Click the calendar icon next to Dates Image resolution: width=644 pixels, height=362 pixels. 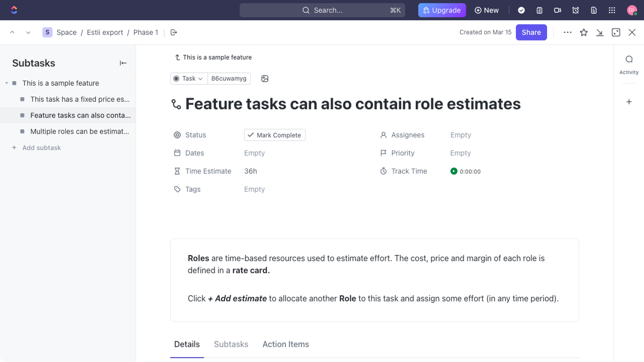pyautogui.click(x=177, y=153)
